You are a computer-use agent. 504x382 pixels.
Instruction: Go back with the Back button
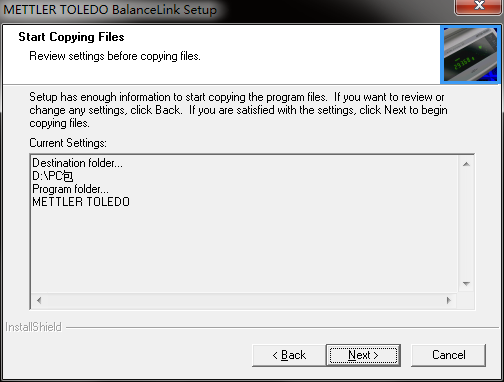pos(289,355)
